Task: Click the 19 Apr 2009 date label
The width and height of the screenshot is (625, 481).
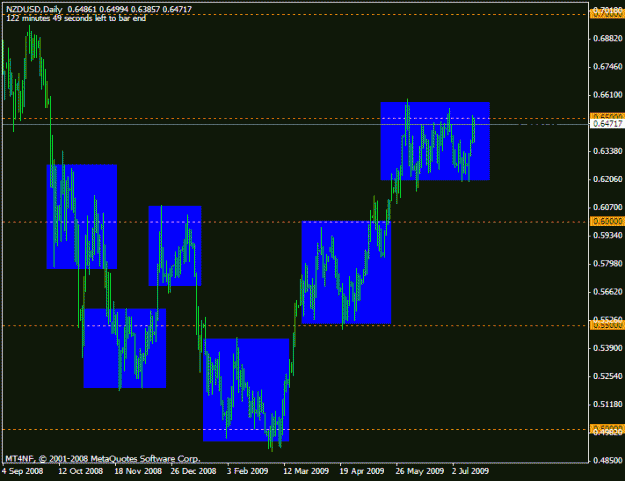Action: (x=362, y=471)
